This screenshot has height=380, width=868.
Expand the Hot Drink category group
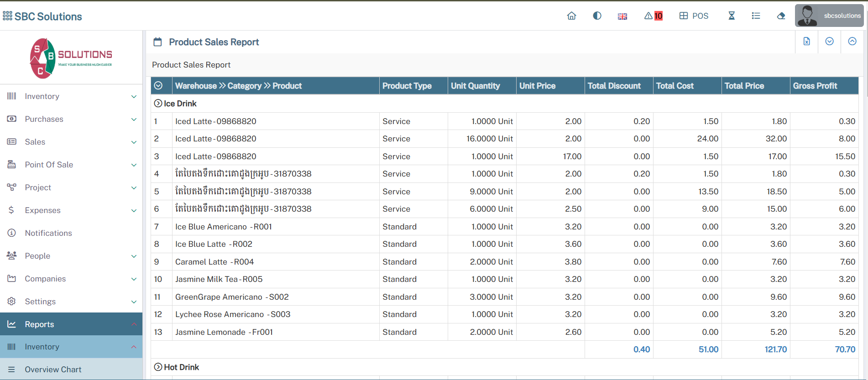158,367
